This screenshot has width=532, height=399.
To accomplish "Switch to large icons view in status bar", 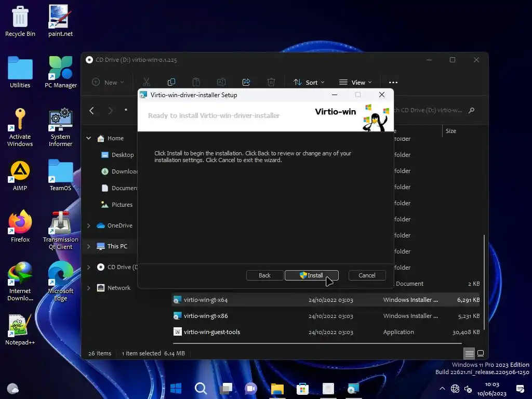I will 481,353.
